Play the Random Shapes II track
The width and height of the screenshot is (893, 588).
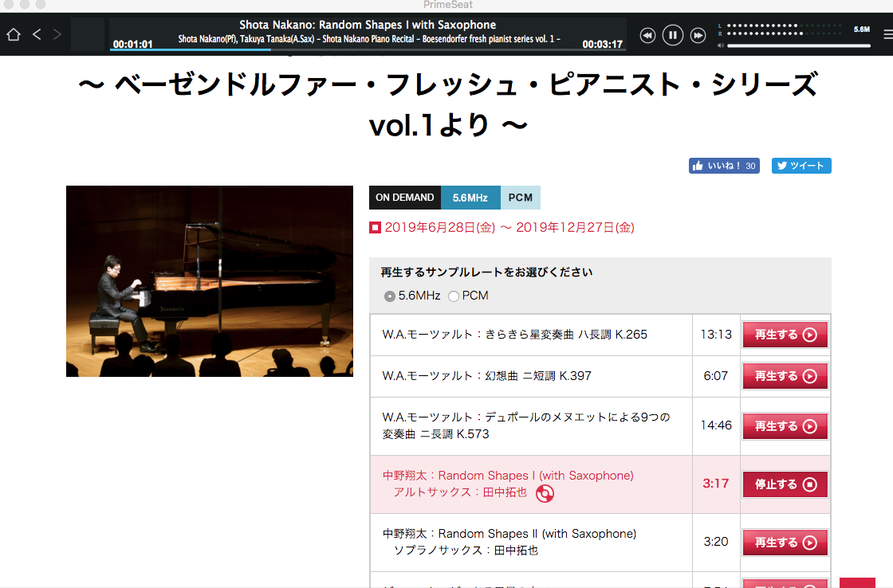tap(785, 543)
